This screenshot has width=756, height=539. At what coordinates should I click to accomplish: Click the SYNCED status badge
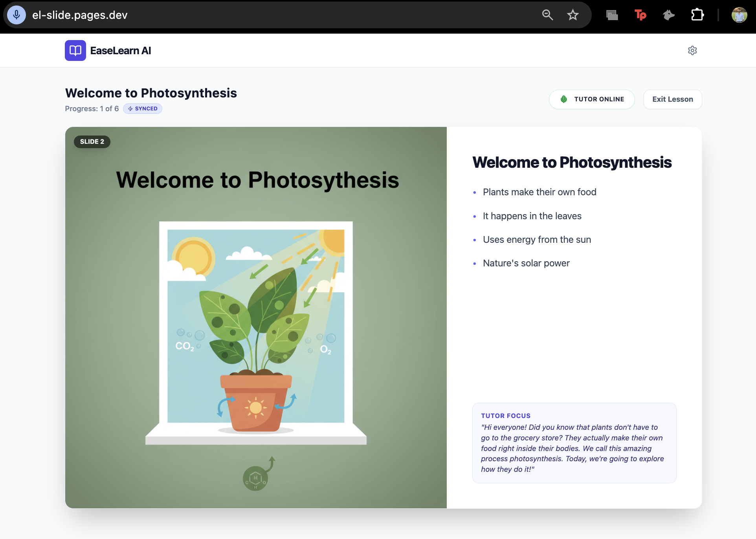pyautogui.click(x=142, y=109)
